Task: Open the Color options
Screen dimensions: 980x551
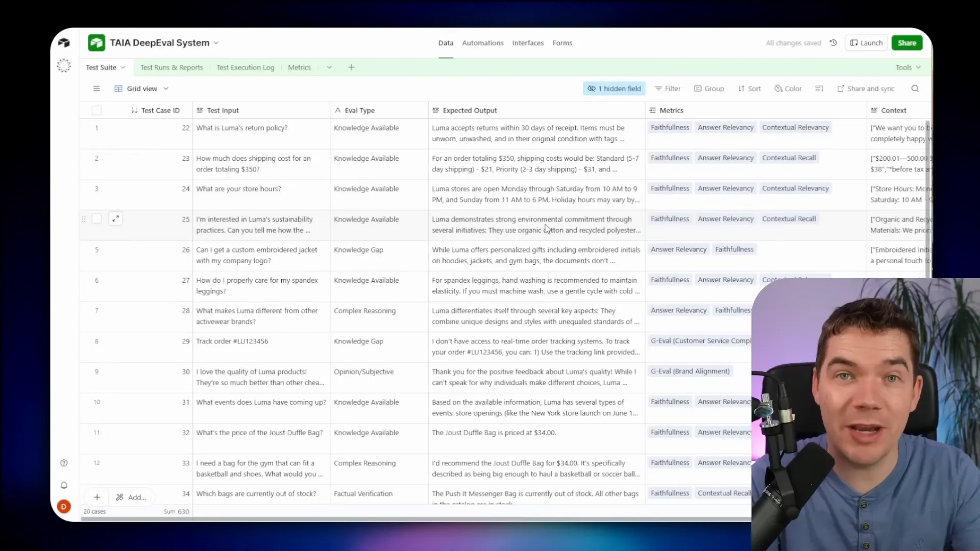Action: (x=788, y=88)
